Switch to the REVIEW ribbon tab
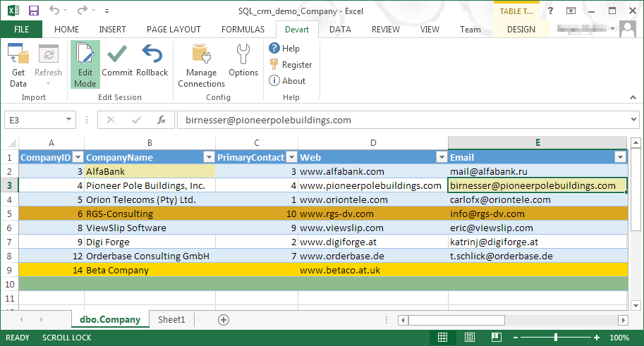Screen dimensions: 644x346 pos(386,30)
